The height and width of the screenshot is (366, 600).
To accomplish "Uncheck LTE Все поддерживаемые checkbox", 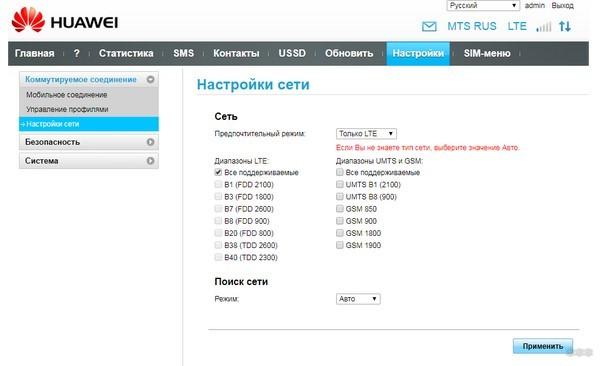I will tap(218, 172).
